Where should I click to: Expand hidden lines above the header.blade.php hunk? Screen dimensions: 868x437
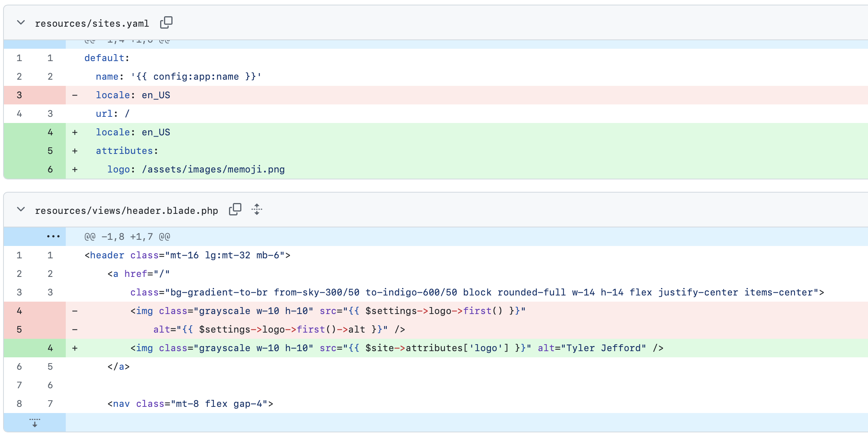[x=53, y=236]
